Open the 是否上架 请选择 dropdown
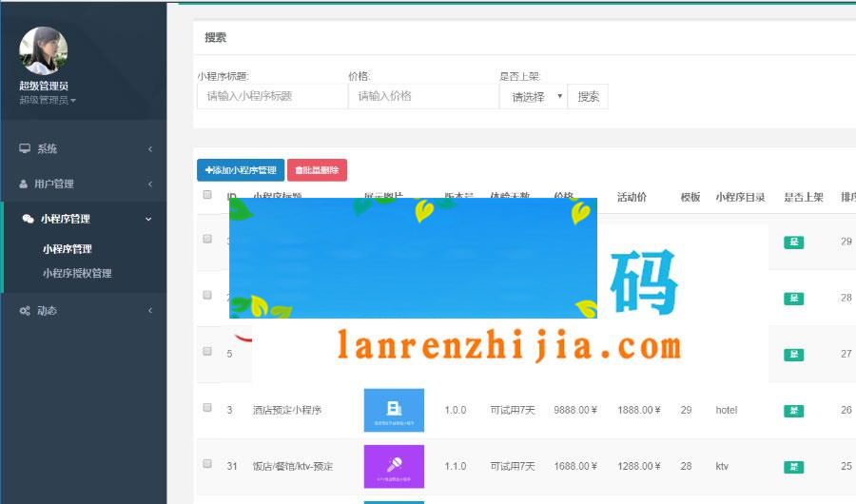Screen dimensions: 856x504 [533, 97]
